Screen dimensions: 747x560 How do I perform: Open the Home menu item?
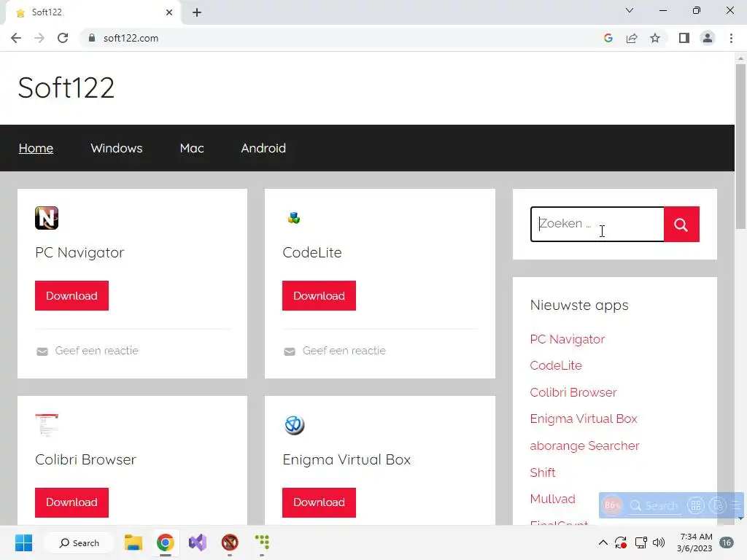click(36, 148)
